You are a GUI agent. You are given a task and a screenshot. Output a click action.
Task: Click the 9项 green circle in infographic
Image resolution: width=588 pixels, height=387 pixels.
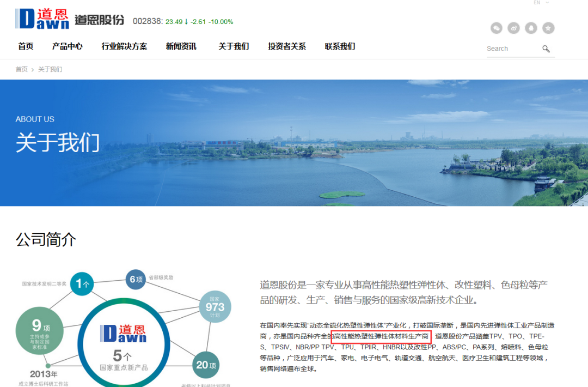(40, 331)
